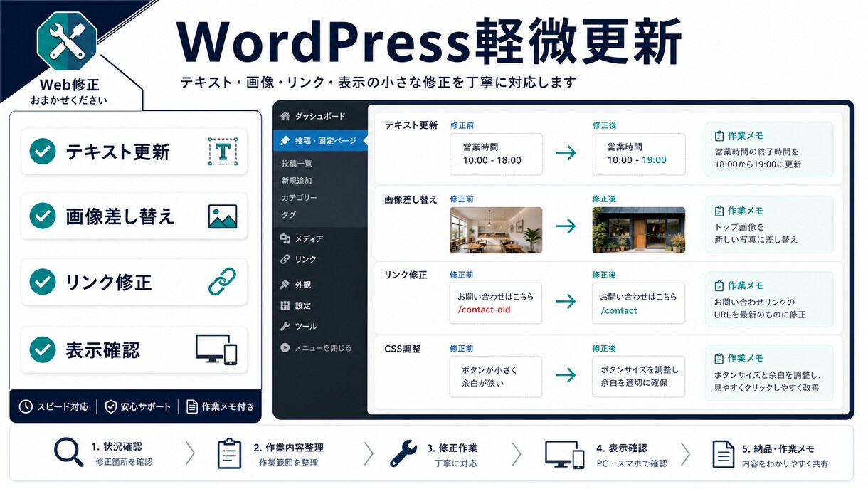Open the ダッシュボード menu item
Image resolution: width=868 pixels, height=489 pixels.
(x=320, y=116)
